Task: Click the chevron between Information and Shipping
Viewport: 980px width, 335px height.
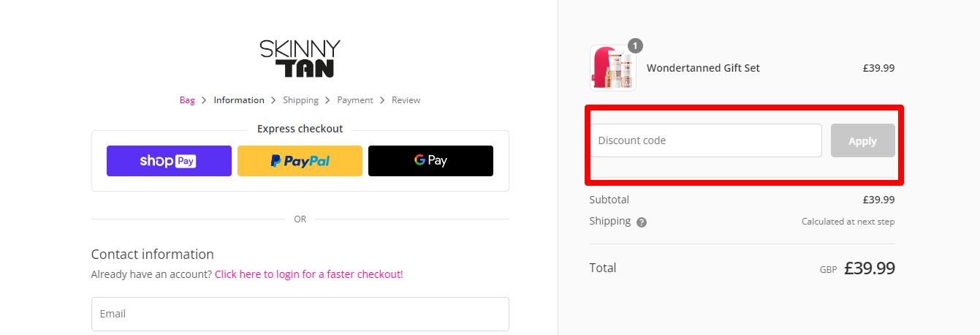Action: (273, 100)
